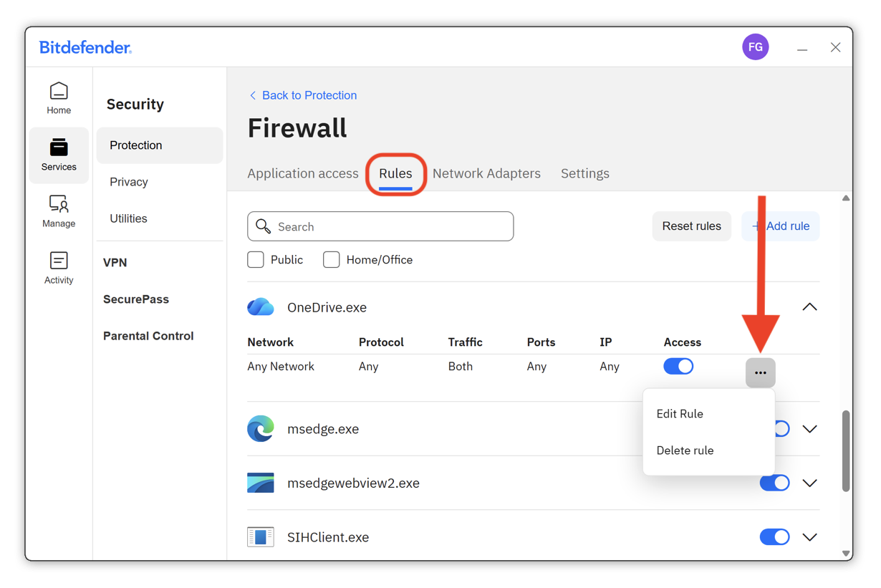Click the Access column header

click(x=682, y=342)
